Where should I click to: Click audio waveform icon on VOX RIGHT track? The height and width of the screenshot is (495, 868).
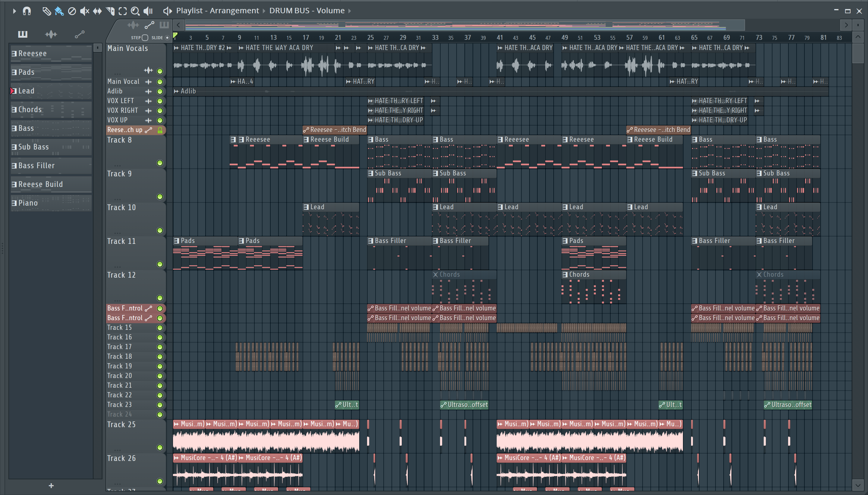[149, 111]
